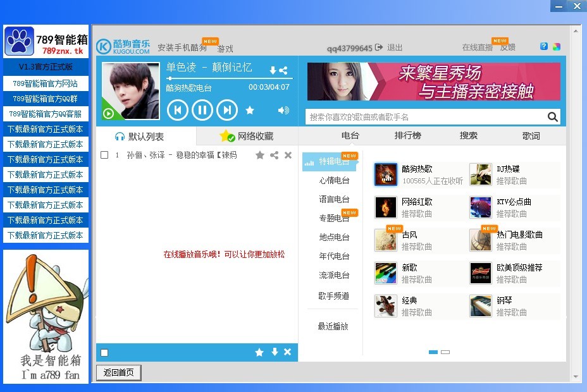The width and height of the screenshot is (587, 392).
Task: Remove the 孙俪、张译 song from list
Action: (x=288, y=155)
